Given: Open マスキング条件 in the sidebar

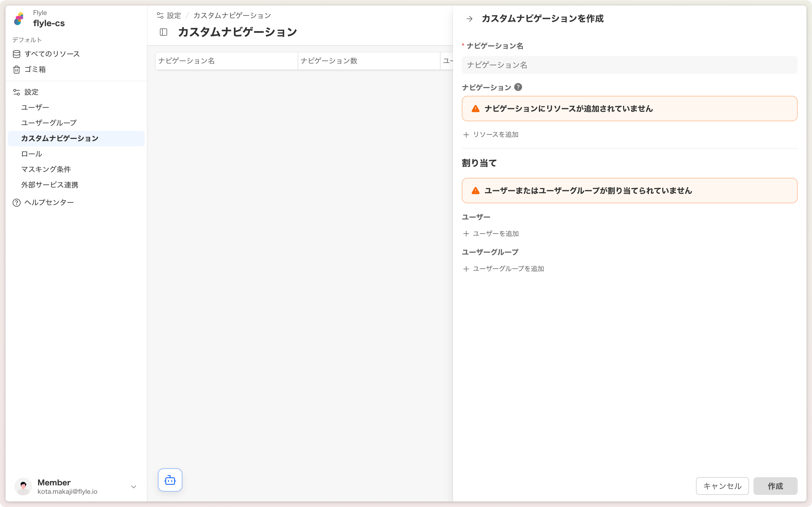Looking at the screenshot, I should (x=46, y=169).
